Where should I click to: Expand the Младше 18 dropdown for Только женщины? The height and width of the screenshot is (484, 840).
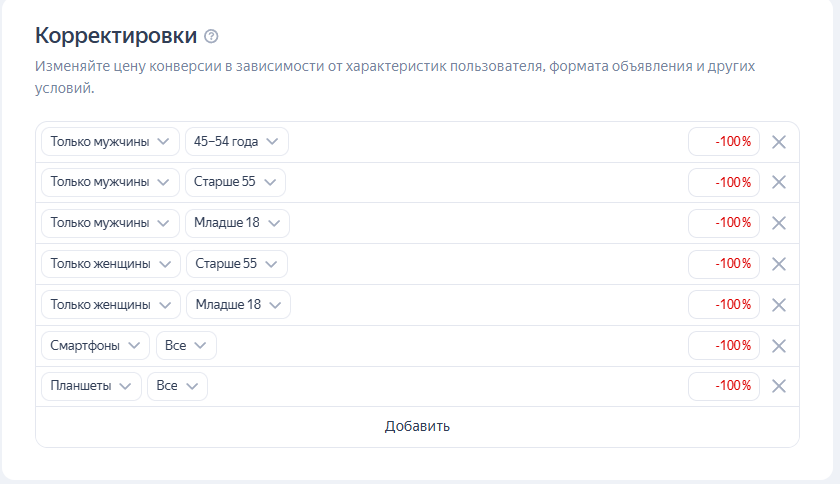pos(238,305)
